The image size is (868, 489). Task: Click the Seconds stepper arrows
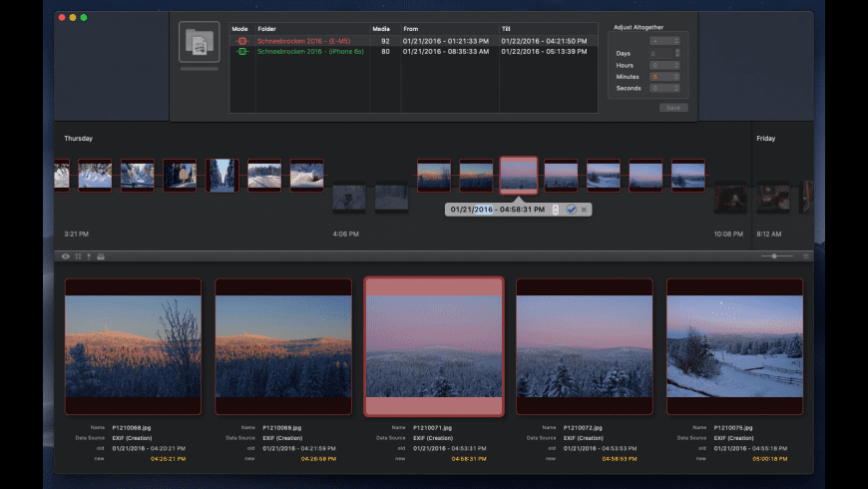(677, 88)
